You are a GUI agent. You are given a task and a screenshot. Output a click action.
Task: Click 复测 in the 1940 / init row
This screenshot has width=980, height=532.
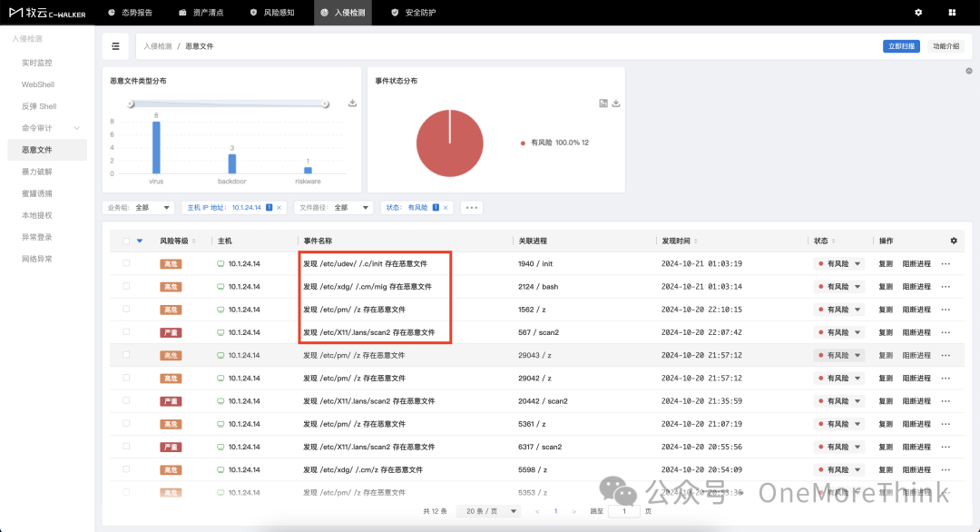click(x=886, y=264)
